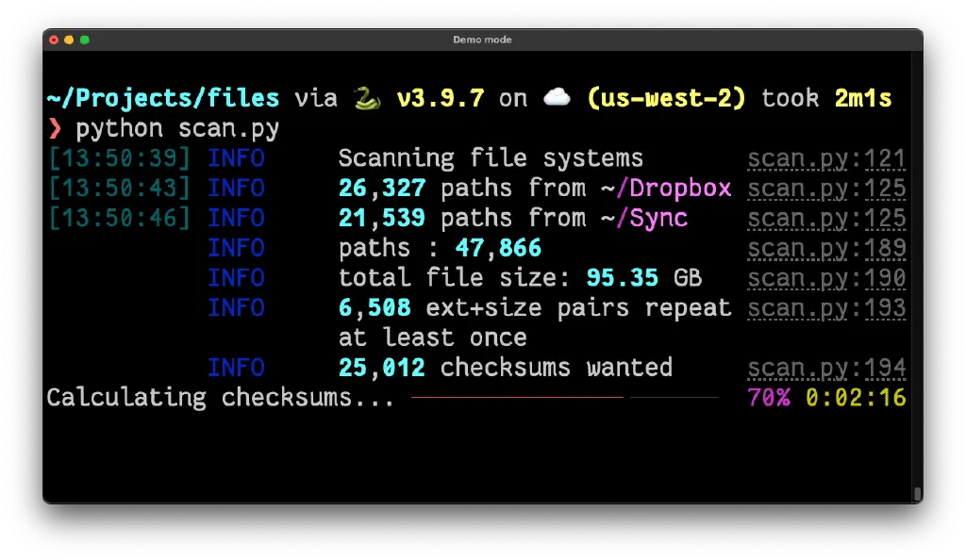Open the 'scan.py:193' source link
The width and height of the screenshot is (966, 560).
(826, 308)
